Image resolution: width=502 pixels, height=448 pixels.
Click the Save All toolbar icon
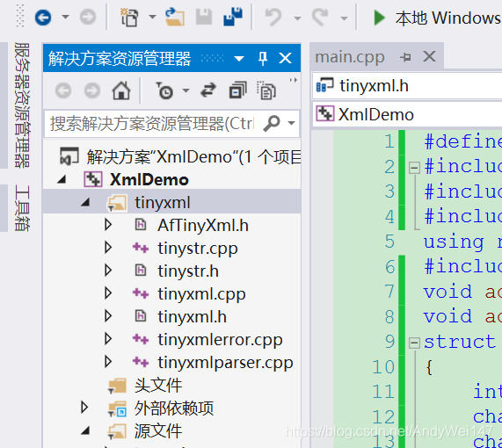(233, 18)
